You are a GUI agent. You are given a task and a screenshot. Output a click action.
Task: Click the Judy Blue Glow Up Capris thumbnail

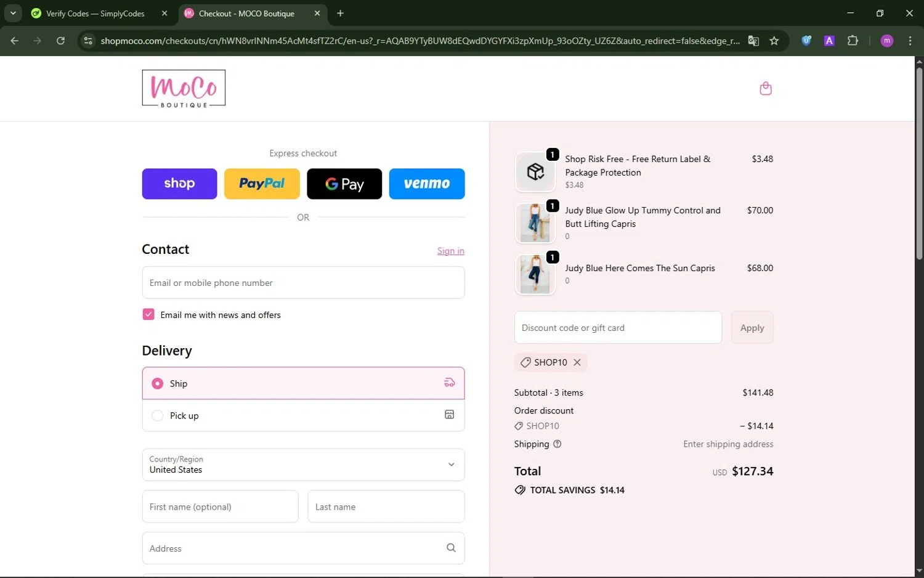click(535, 223)
